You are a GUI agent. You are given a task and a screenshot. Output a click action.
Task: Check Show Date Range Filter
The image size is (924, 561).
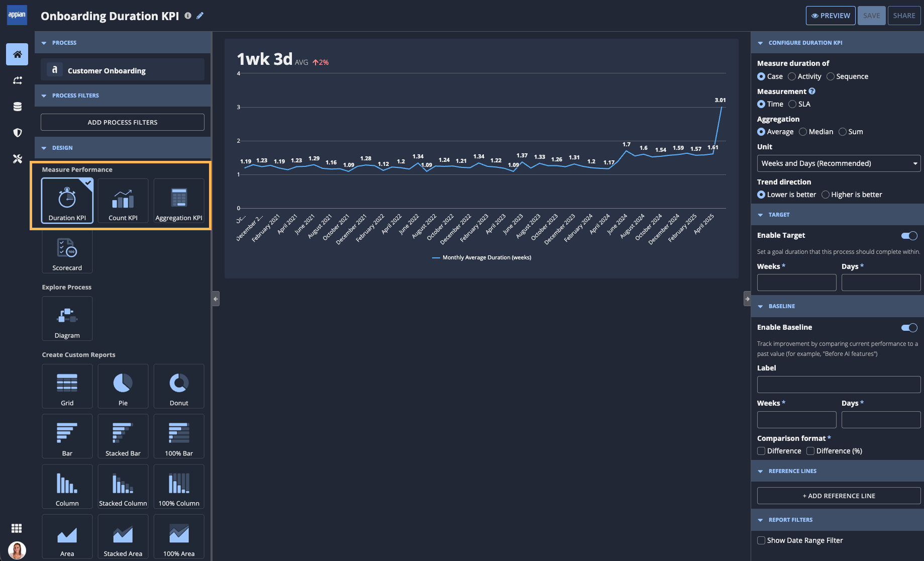pos(761,540)
